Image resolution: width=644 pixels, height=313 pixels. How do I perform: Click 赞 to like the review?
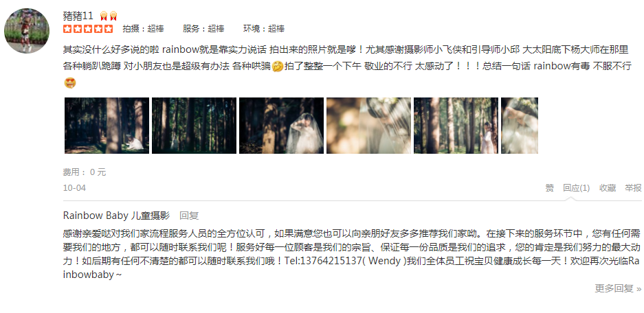pyautogui.click(x=550, y=188)
